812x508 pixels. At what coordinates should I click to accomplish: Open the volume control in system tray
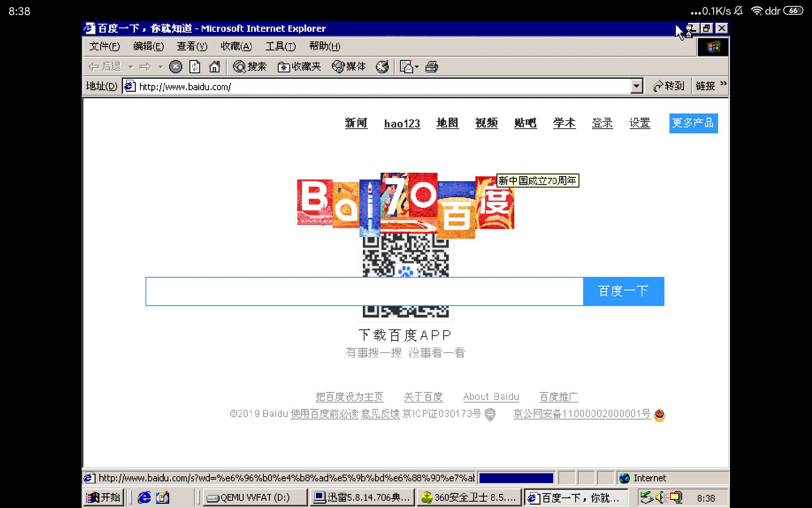660,497
